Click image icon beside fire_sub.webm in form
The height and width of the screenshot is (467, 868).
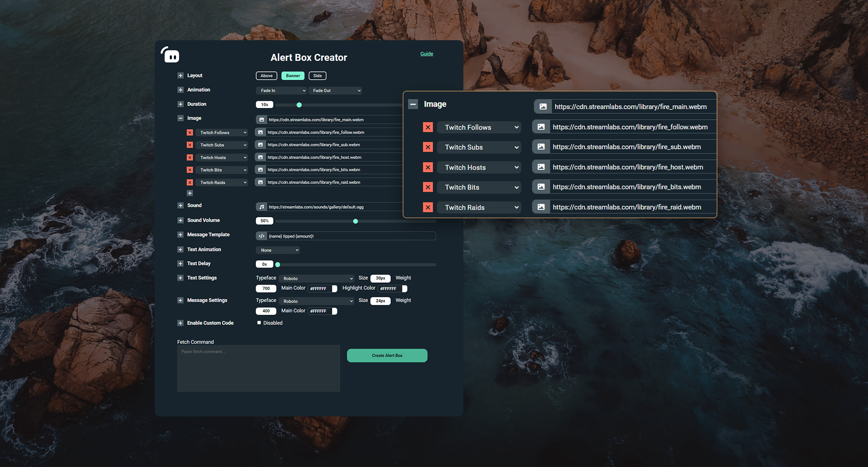pos(260,145)
